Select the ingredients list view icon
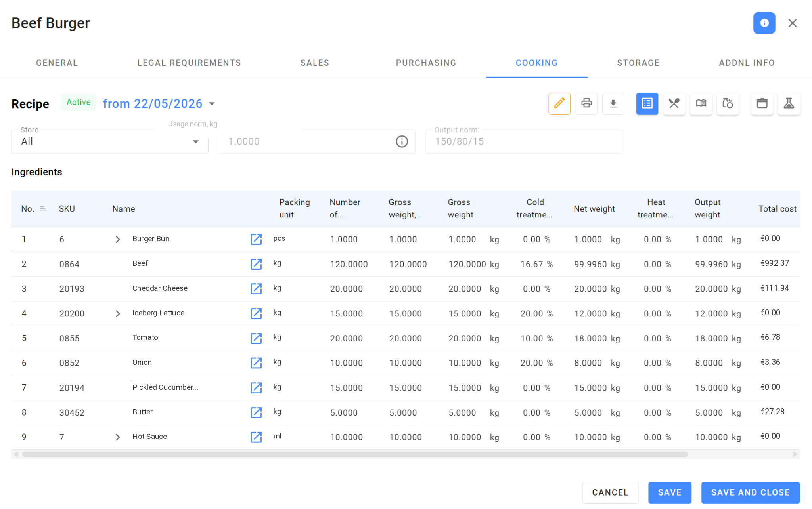Viewport: 812px width, 509px height. coord(647,104)
